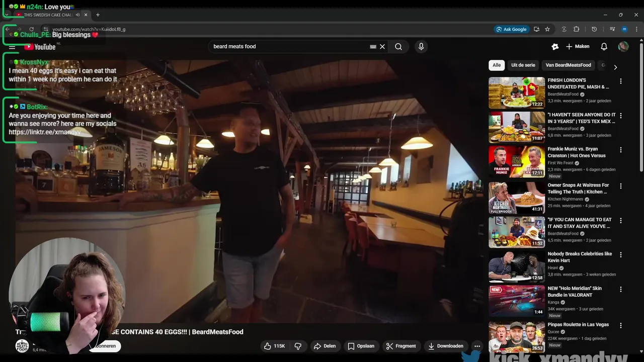Dislike the video
The height and width of the screenshot is (362, 644).
point(298,346)
